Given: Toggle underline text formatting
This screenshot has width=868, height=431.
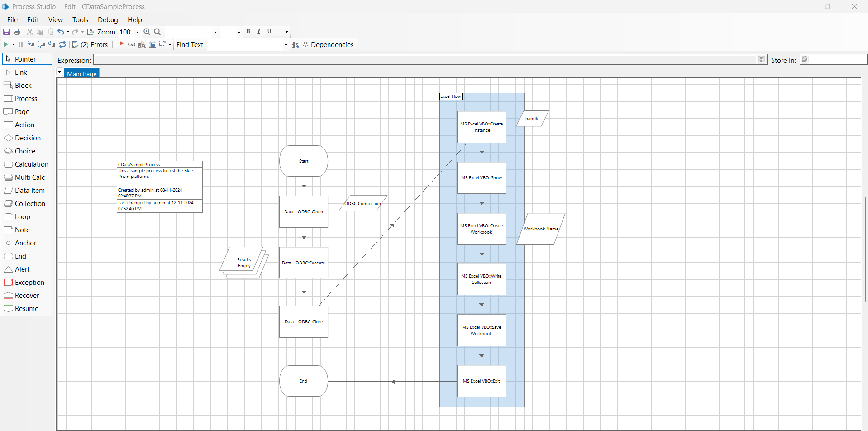Looking at the screenshot, I should 269,32.
